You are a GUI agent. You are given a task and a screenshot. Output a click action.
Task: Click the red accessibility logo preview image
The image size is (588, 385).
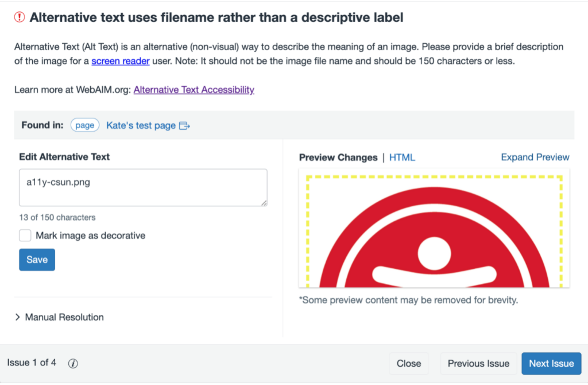(x=434, y=237)
